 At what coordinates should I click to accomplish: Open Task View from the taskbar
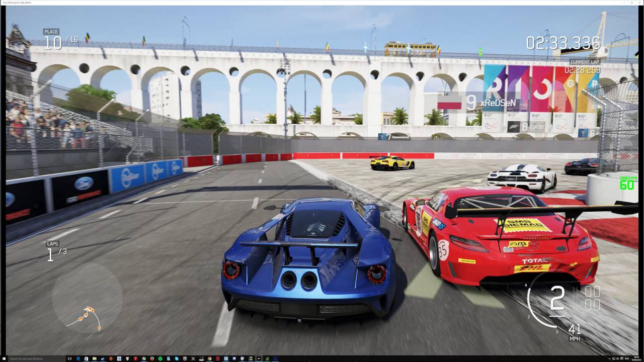(x=69, y=358)
